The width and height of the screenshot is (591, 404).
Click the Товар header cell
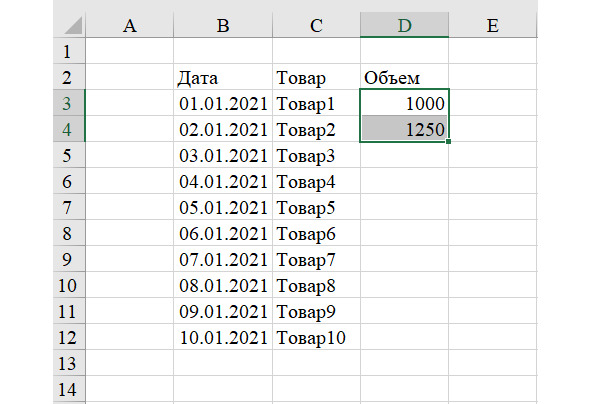click(316, 77)
